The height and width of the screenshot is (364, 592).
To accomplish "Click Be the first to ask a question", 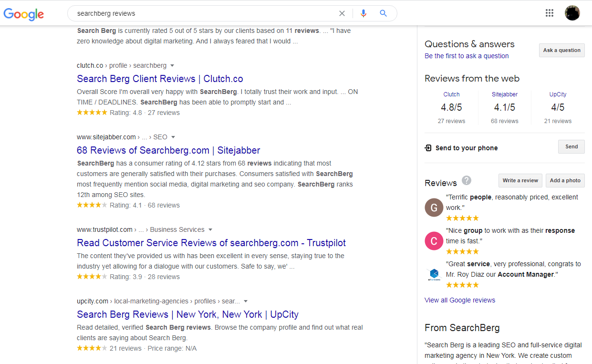I will coord(467,56).
